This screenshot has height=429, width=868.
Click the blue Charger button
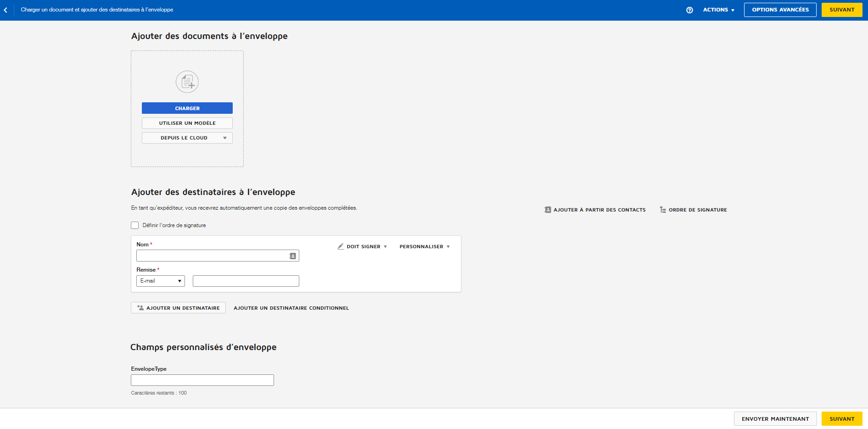pos(187,108)
